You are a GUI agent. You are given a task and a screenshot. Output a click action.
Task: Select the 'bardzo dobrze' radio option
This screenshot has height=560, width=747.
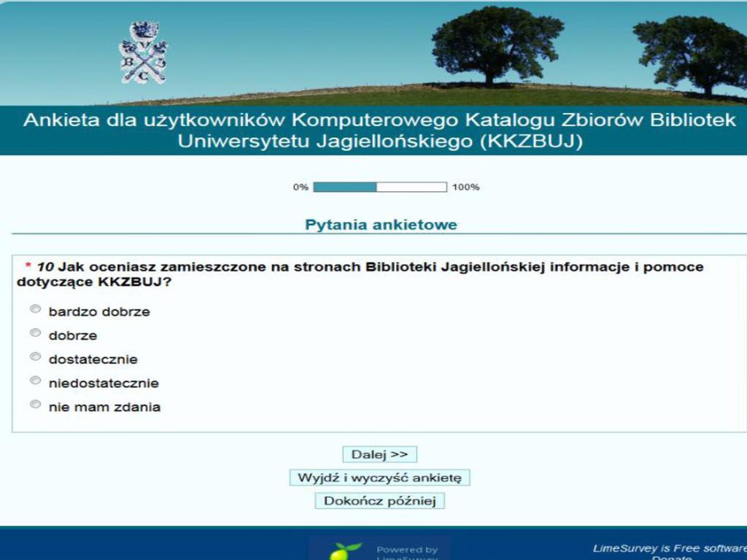pos(35,309)
